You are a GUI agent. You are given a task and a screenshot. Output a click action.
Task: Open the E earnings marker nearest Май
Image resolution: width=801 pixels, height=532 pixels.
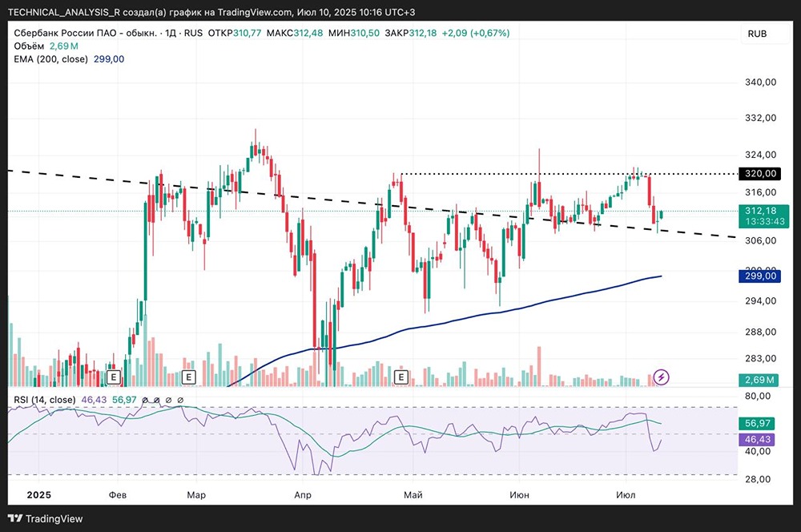[401, 377]
